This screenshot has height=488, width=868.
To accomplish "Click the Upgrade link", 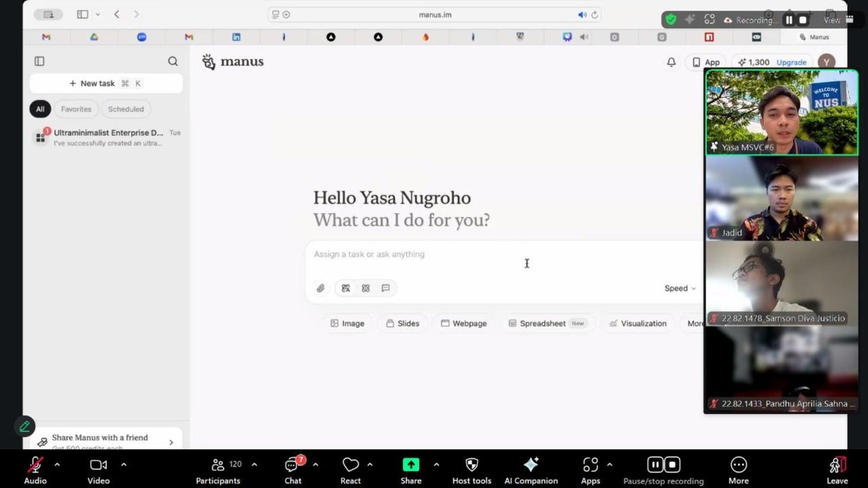I will click(x=791, y=62).
